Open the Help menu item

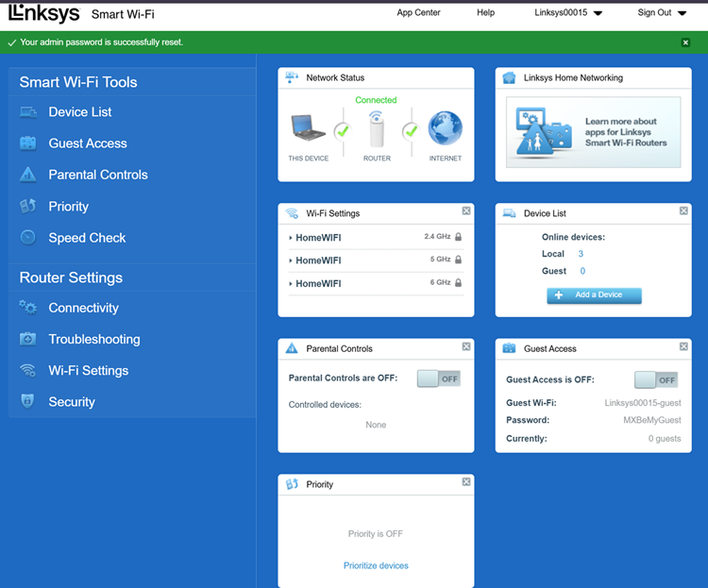[x=485, y=12]
